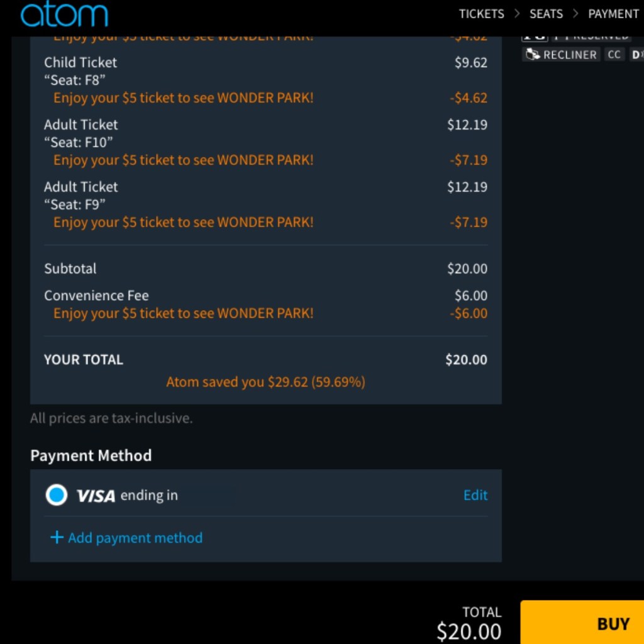Click the descriptive audio badge
This screenshot has width=644, height=644.
636,55
